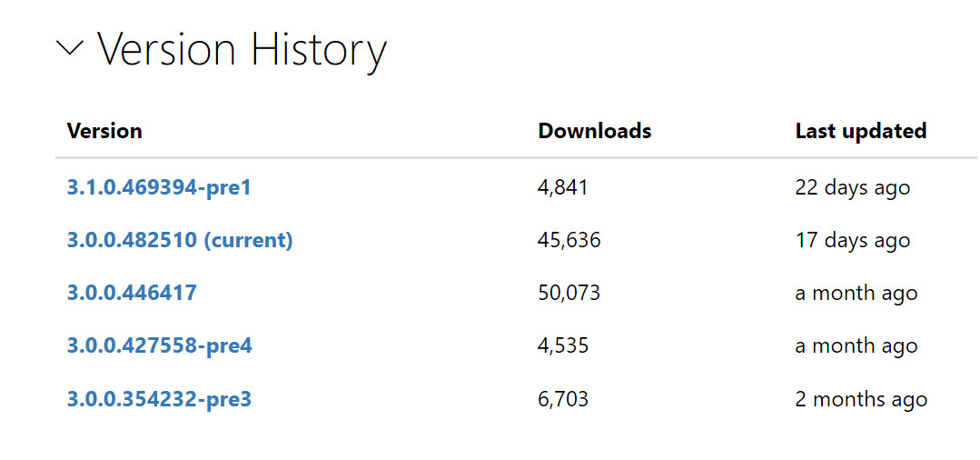
Task: Open version 3.0.0.482510 (current) link
Action: [x=180, y=240]
